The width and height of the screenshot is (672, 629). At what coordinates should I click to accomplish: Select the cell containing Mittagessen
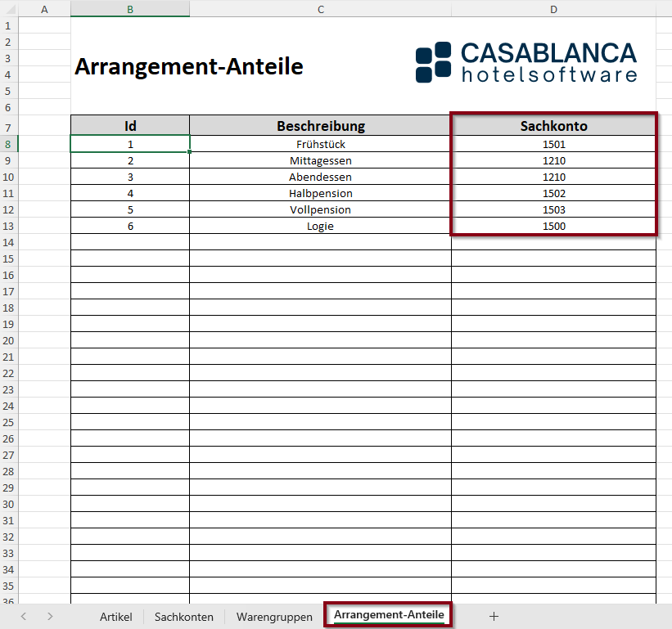click(x=321, y=160)
